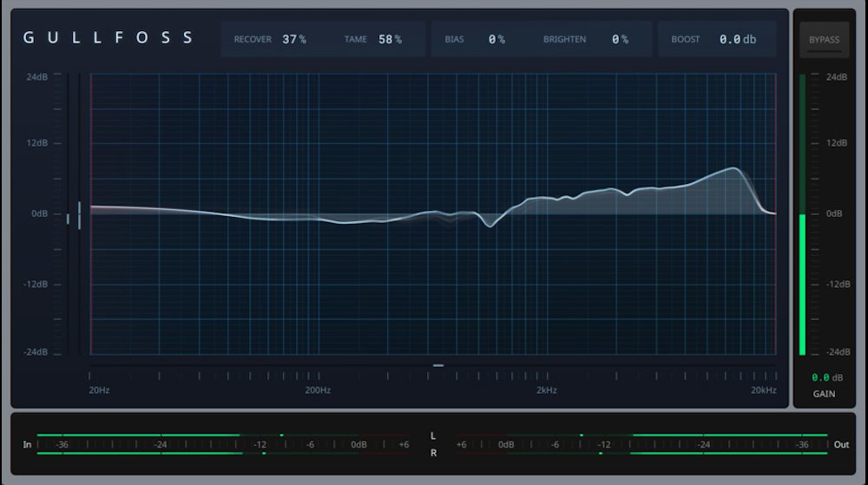
Task: Click the 0.0 dB gain value readout
Action: point(826,378)
